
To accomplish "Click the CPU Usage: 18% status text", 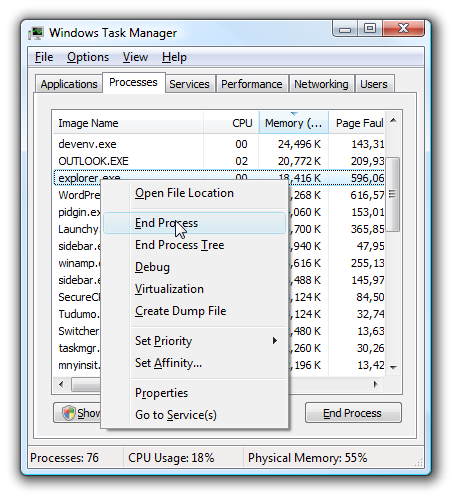I will pos(171,458).
